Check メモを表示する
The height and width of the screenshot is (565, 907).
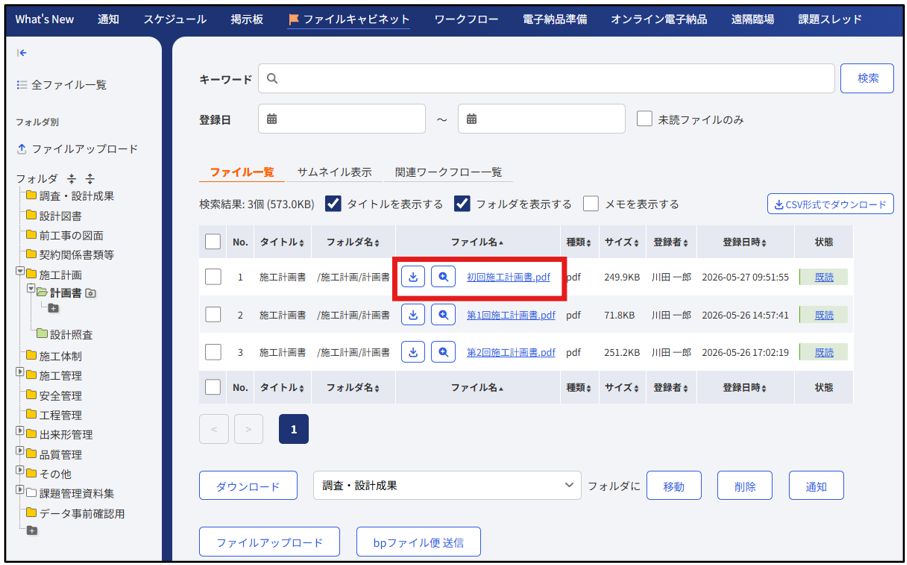point(591,204)
